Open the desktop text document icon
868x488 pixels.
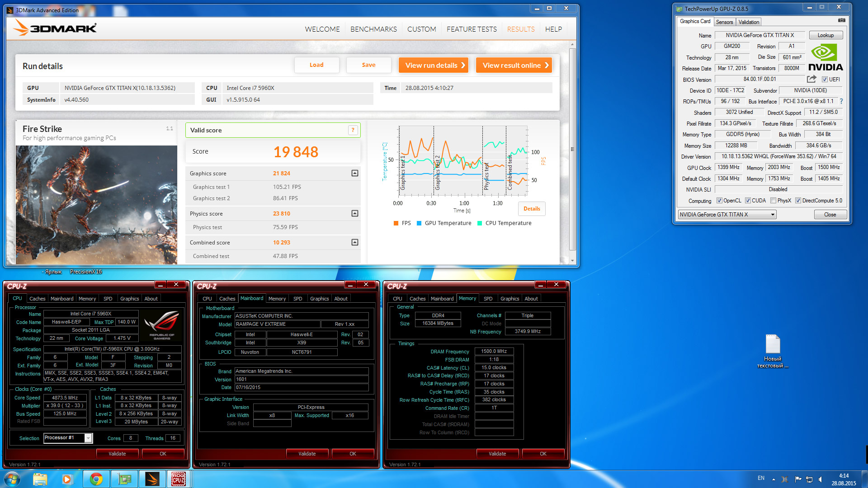pos(773,345)
